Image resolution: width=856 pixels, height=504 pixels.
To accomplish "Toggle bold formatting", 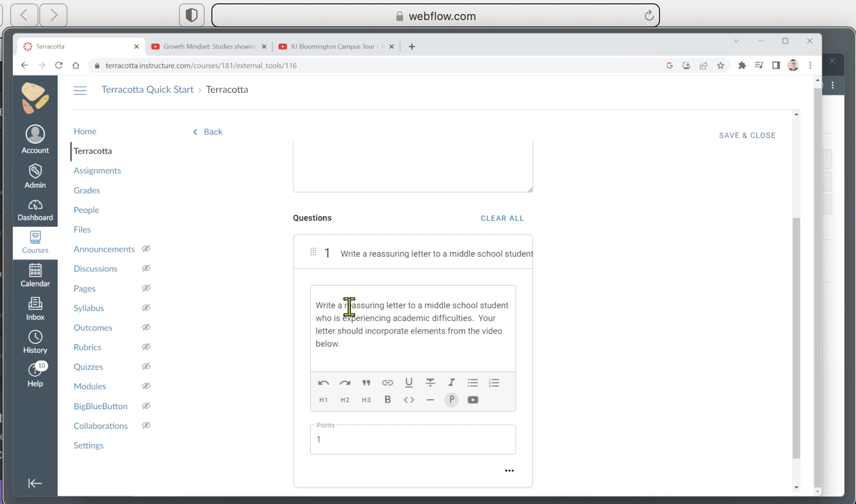I will [x=387, y=399].
